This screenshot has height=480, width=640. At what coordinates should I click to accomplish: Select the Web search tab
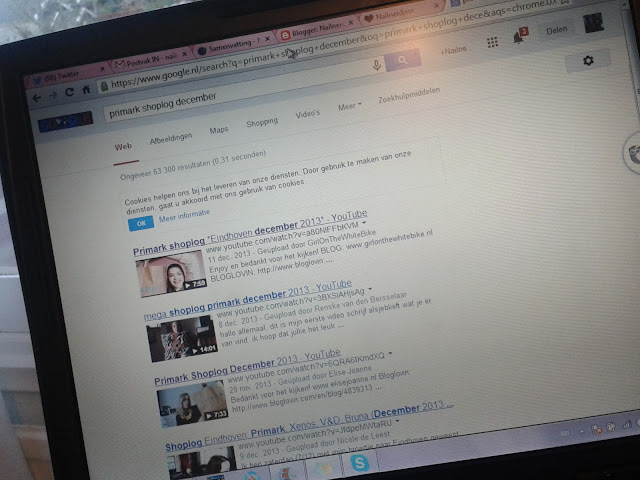(123, 147)
